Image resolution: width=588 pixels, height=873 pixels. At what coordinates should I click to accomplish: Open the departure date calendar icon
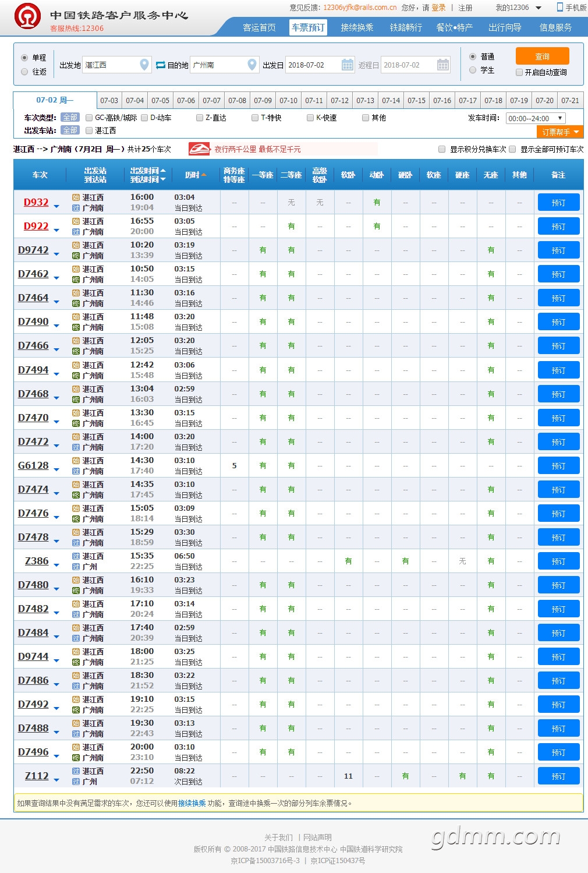click(348, 65)
